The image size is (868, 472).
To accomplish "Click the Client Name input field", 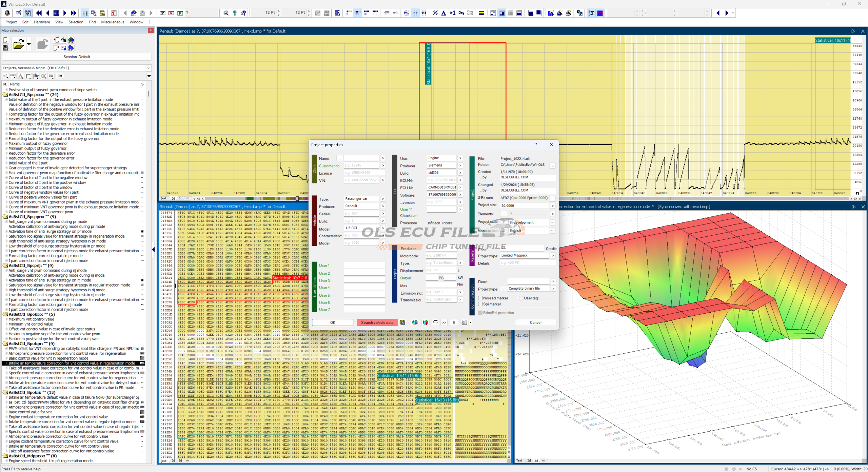I will [x=361, y=158].
